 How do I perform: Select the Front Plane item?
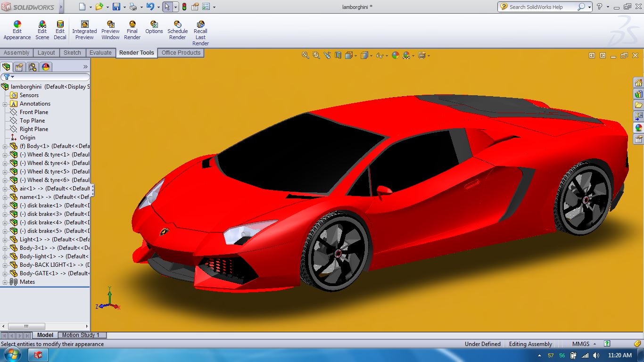pyautogui.click(x=33, y=112)
